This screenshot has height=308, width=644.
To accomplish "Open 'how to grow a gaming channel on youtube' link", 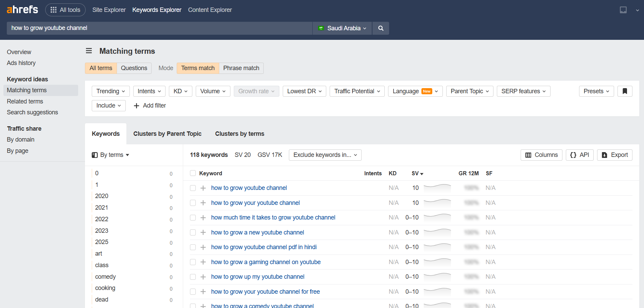I will pos(266,262).
